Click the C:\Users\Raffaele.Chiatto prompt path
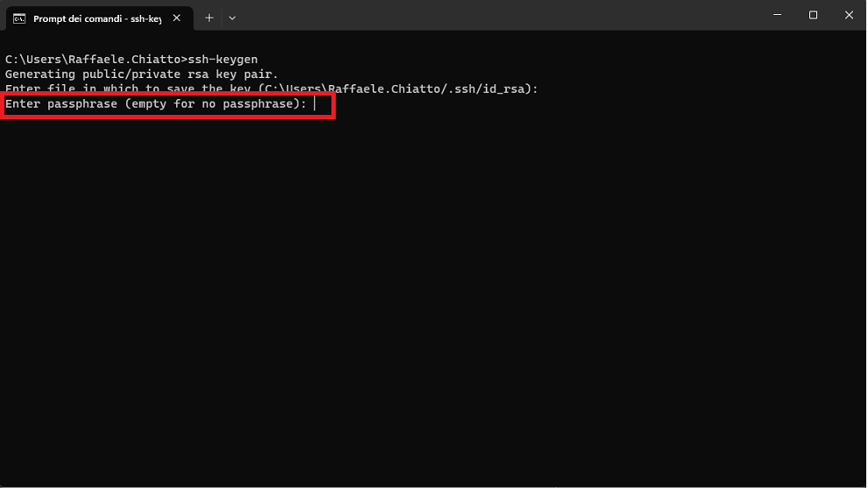Image resolution: width=868 pixels, height=492 pixels. coord(93,60)
